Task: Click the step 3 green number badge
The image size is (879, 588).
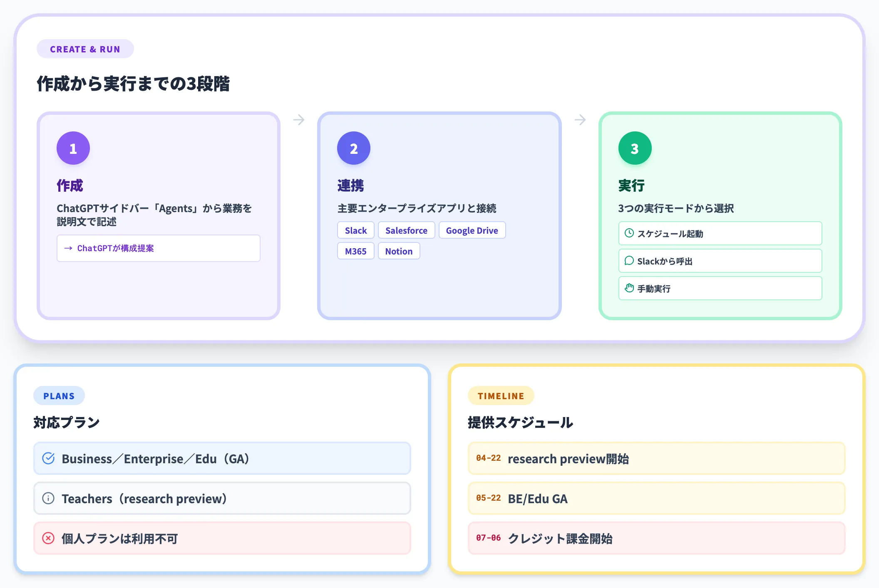Action: pos(635,148)
